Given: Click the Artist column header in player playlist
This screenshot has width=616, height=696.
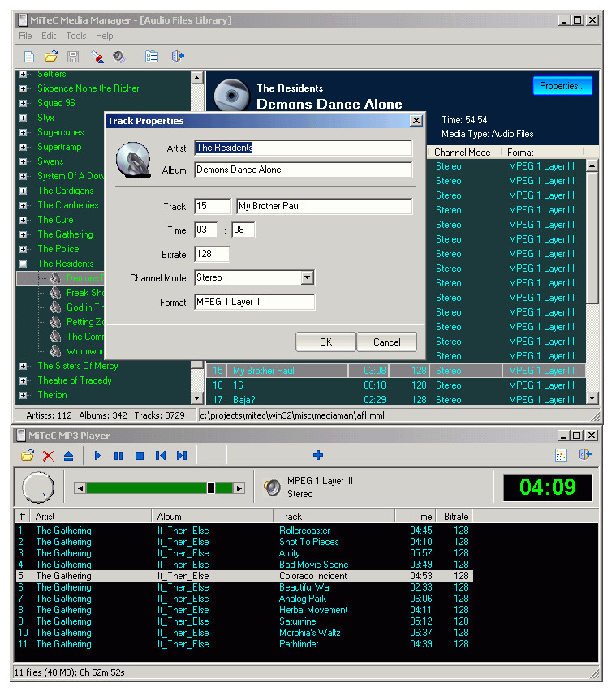Looking at the screenshot, I should (91, 517).
